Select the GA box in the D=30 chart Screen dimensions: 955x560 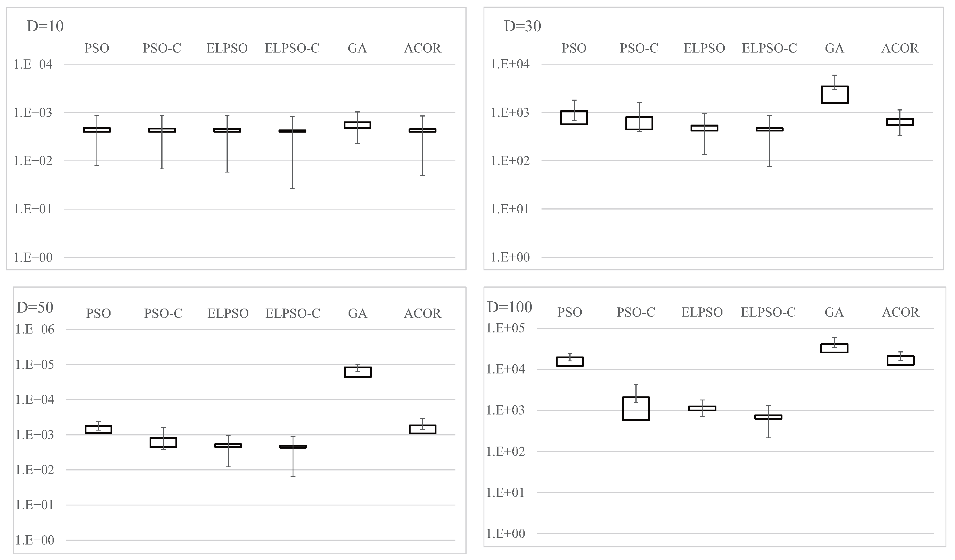tap(834, 95)
